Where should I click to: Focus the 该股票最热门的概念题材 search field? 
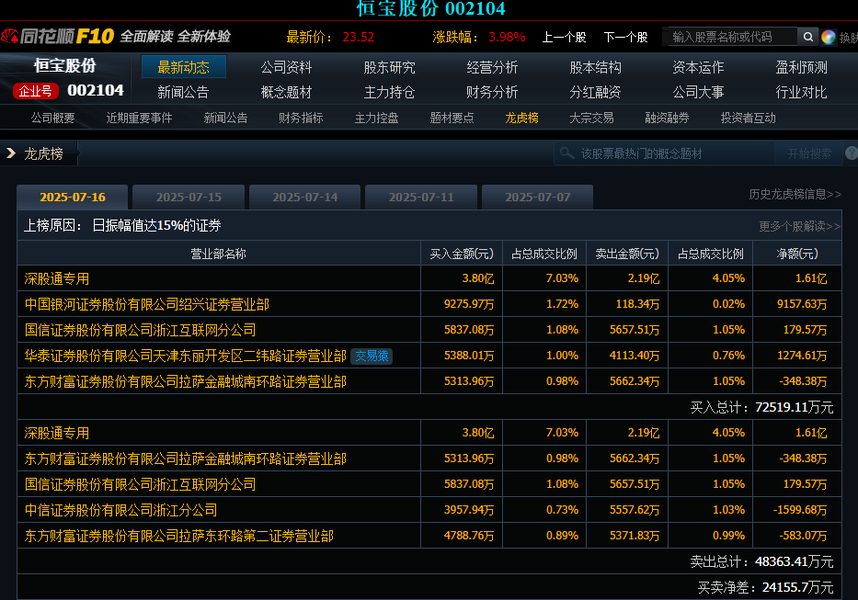click(664, 154)
